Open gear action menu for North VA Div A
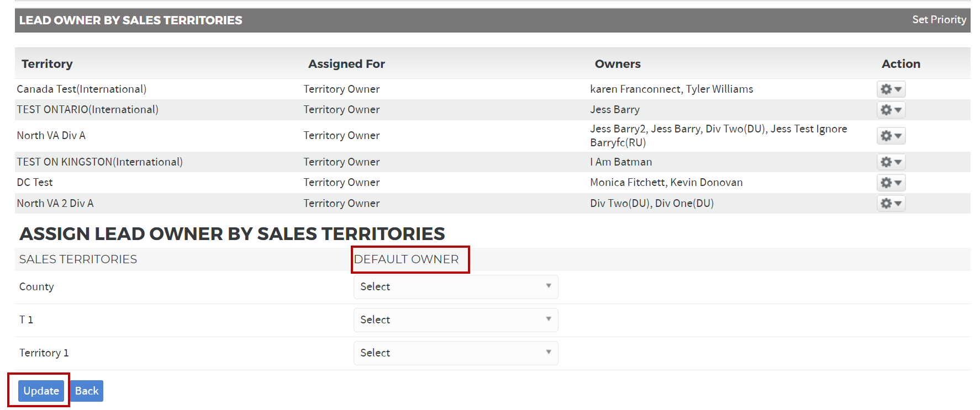This screenshot has width=980, height=410. tap(891, 136)
